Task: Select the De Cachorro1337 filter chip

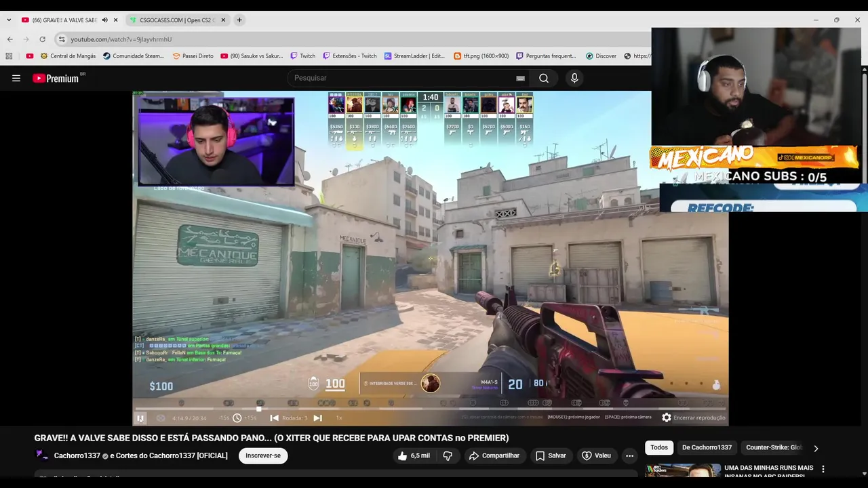Action: point(707,447)
